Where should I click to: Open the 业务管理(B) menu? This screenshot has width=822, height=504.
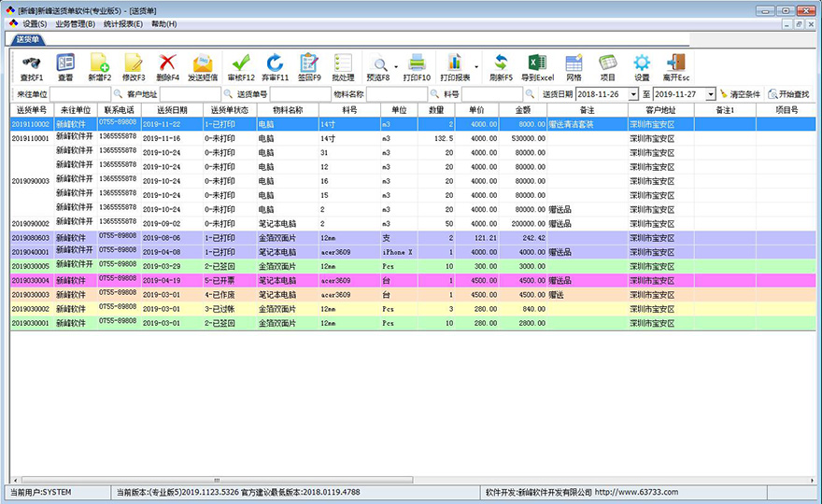pyautogui.click(x=75, y=24)
